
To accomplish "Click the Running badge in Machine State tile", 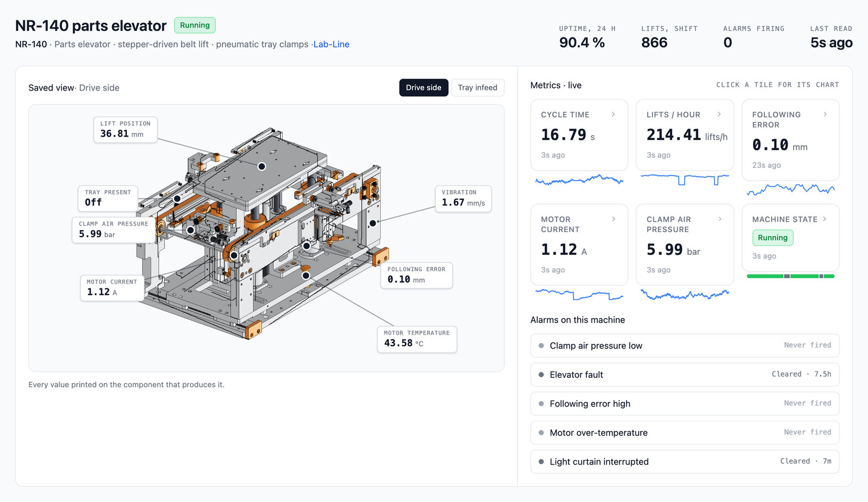I will [x=773, y=237].
